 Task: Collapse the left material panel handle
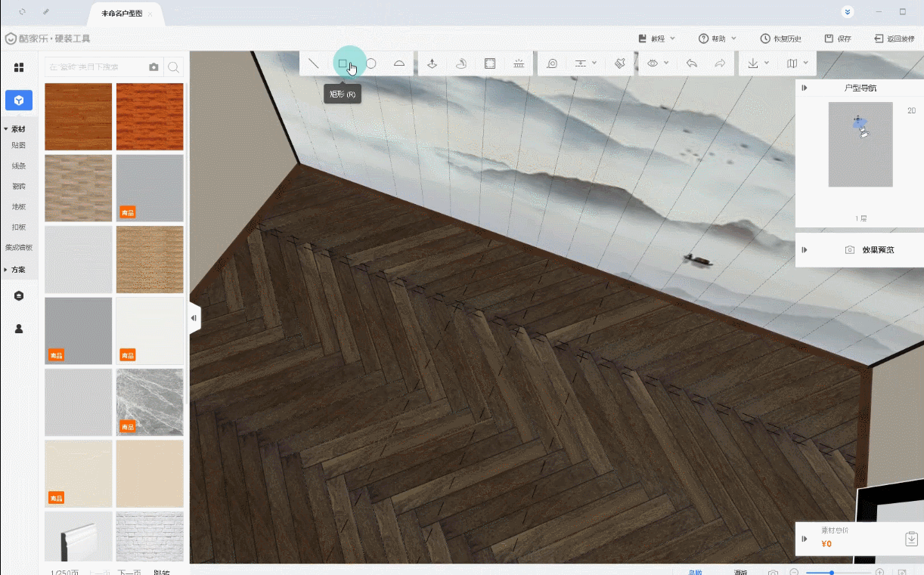[194, 318]
